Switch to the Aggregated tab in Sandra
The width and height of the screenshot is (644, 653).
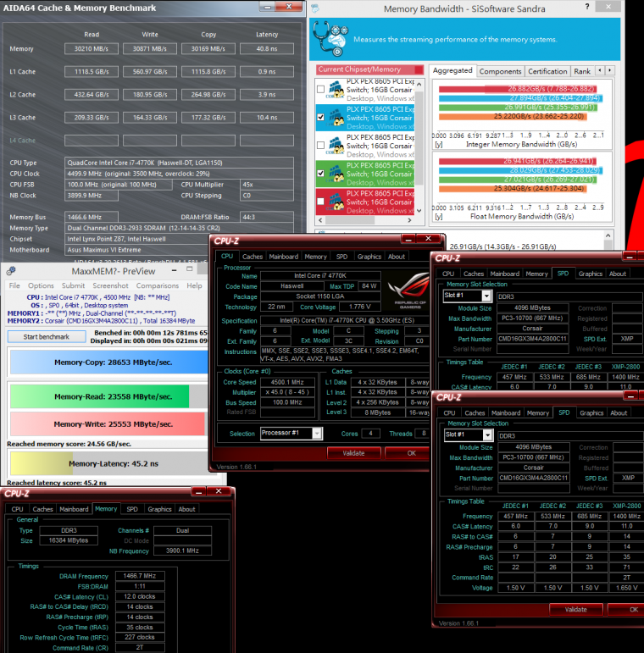click(452, 71)
